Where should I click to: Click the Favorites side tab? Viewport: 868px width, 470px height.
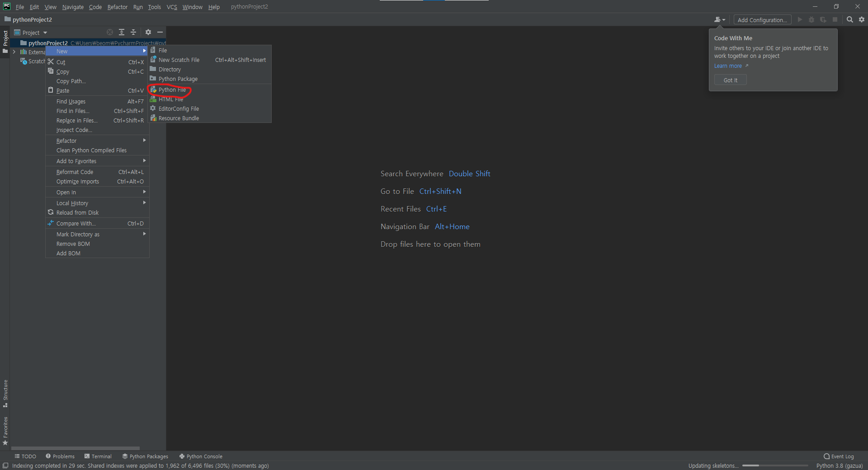[5, 431]
